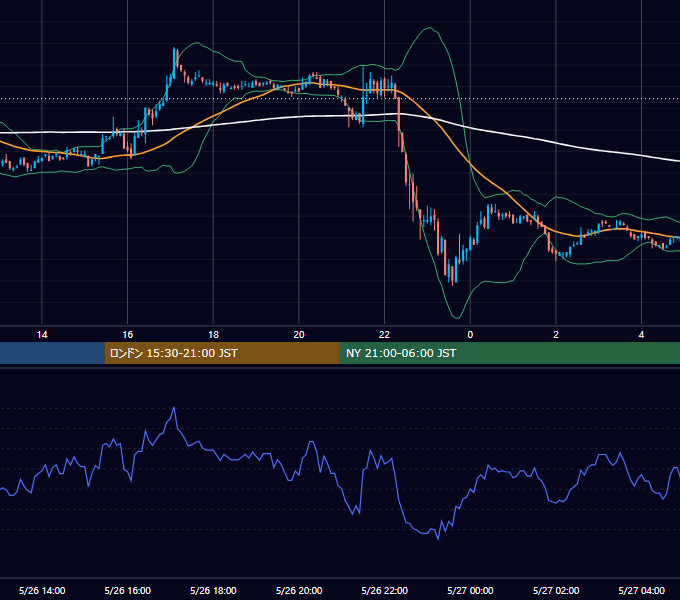Click the 22 hour label on chart axis
This screenshot has height=600, width=680.
384,335
